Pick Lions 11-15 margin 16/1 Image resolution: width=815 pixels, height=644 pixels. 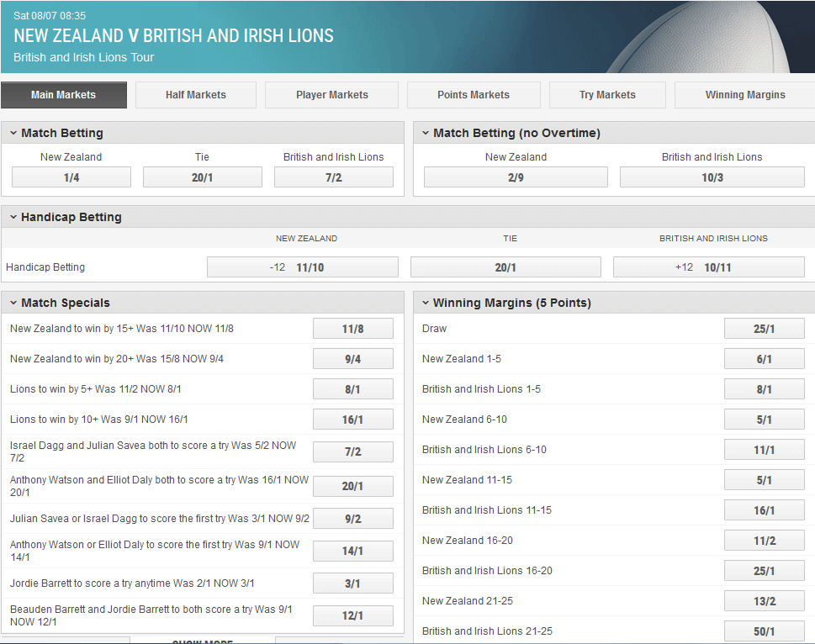tap(764, 510)
